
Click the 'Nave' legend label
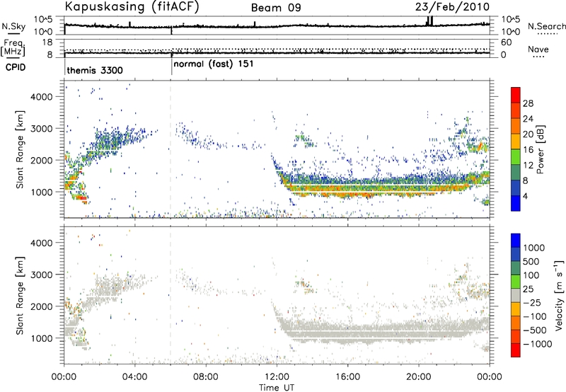(538, 49)
